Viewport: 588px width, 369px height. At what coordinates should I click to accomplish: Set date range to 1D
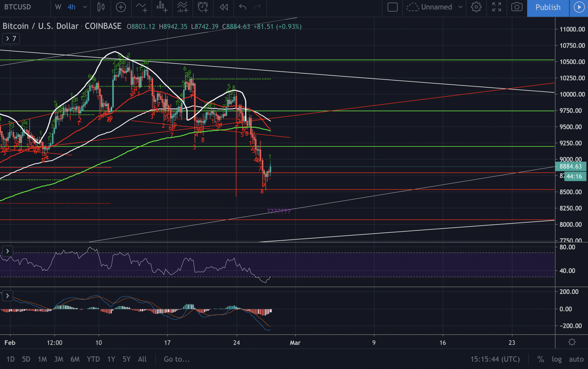(x=11, y=359)
